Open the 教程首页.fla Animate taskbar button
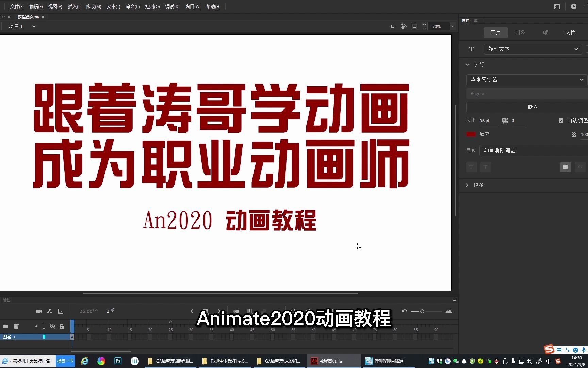This screenshot has width=588, height=368. click(334, 361)
